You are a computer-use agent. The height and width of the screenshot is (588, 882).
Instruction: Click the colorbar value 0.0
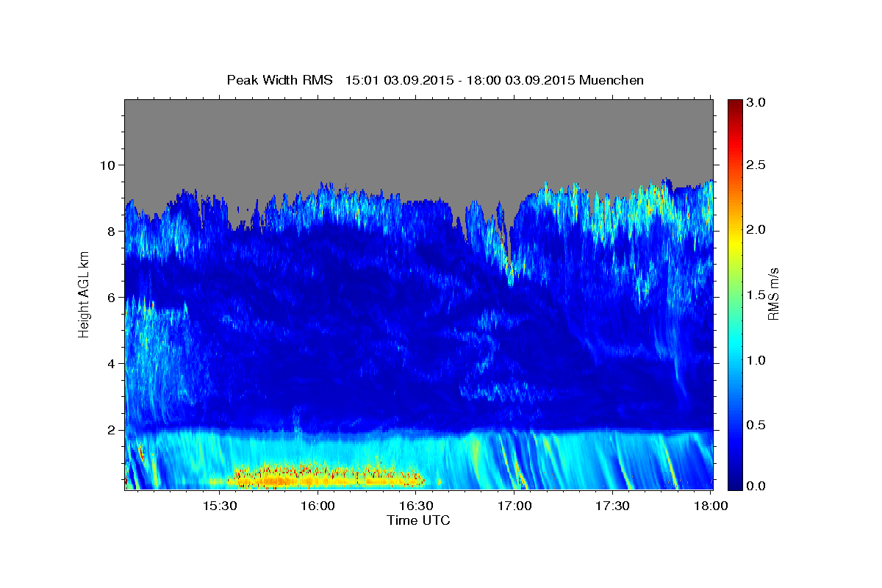(x=756, y=486)
